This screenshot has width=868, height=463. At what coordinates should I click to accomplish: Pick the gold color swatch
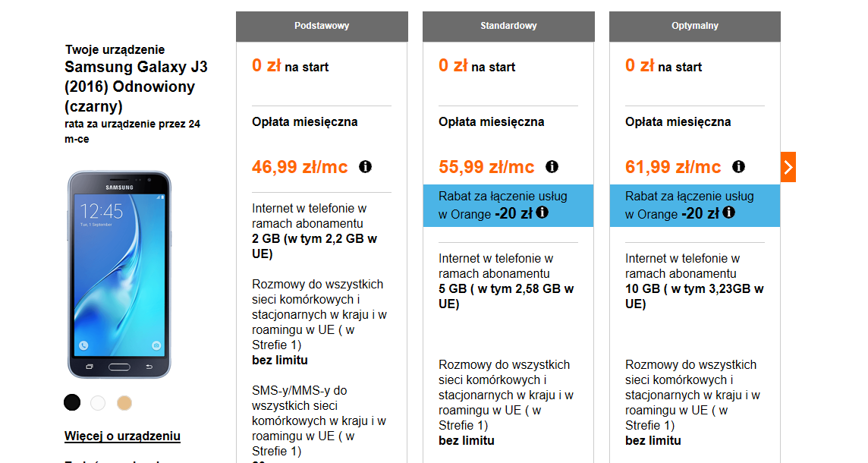[x=124, y=404]
